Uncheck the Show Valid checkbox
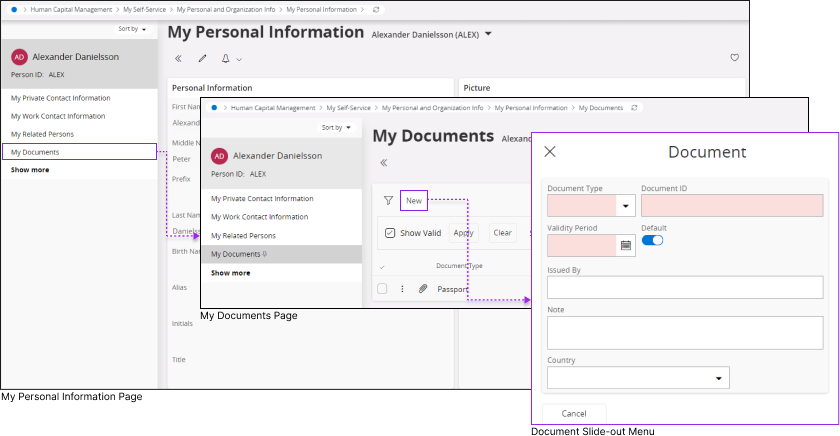840x436 pixels. (390, 233)
